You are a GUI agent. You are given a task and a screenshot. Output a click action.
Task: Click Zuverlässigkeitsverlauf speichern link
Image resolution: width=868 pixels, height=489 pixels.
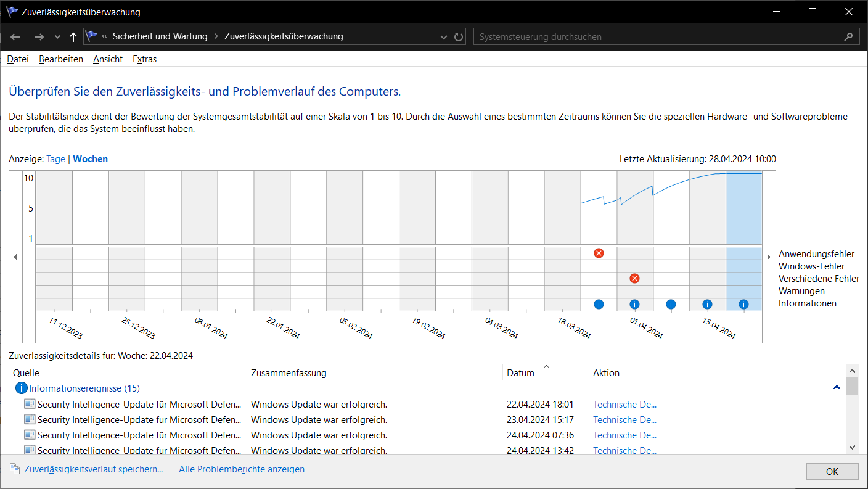click(x=93, y=469)
